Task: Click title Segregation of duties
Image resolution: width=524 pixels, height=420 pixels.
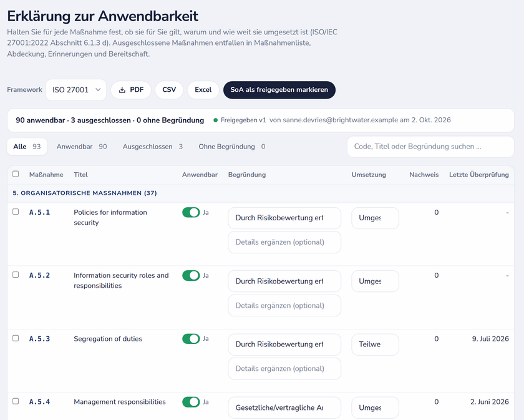Action: 107,339
